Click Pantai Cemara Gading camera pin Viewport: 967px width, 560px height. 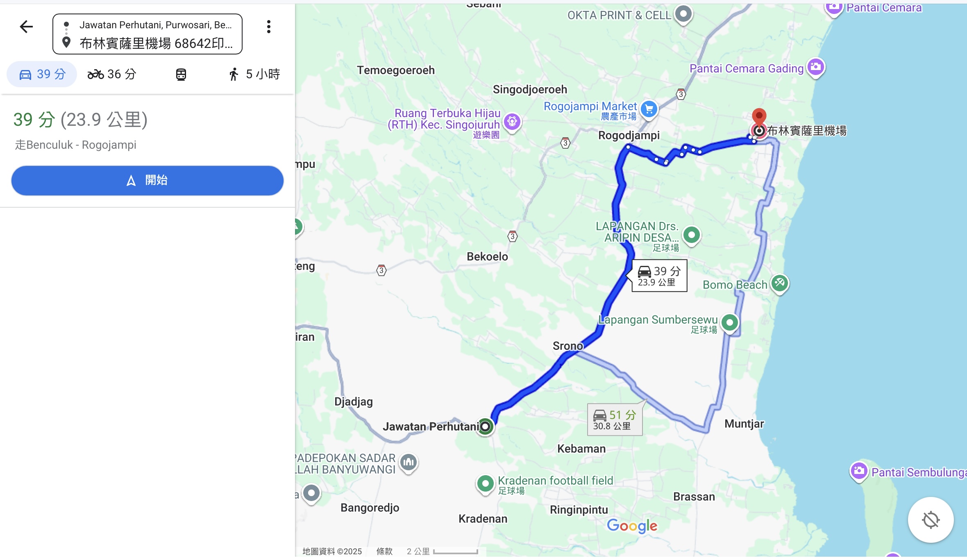click(x=815, y=68)
